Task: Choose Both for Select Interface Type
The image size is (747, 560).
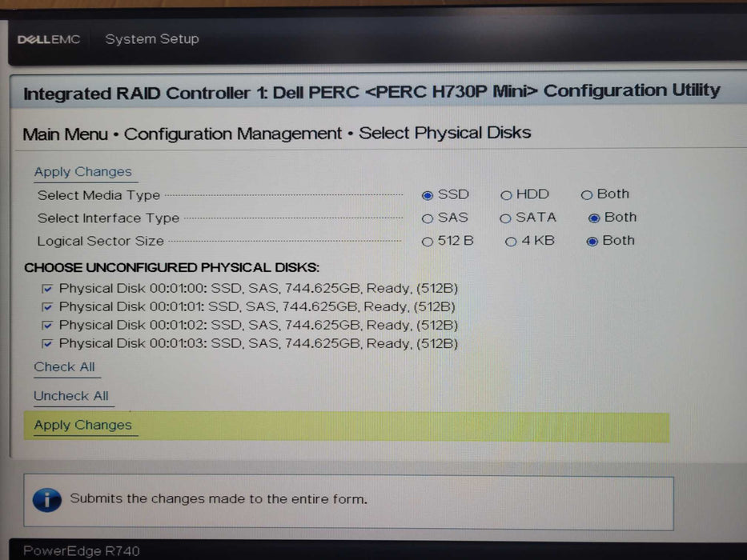Action: point(593,218)
